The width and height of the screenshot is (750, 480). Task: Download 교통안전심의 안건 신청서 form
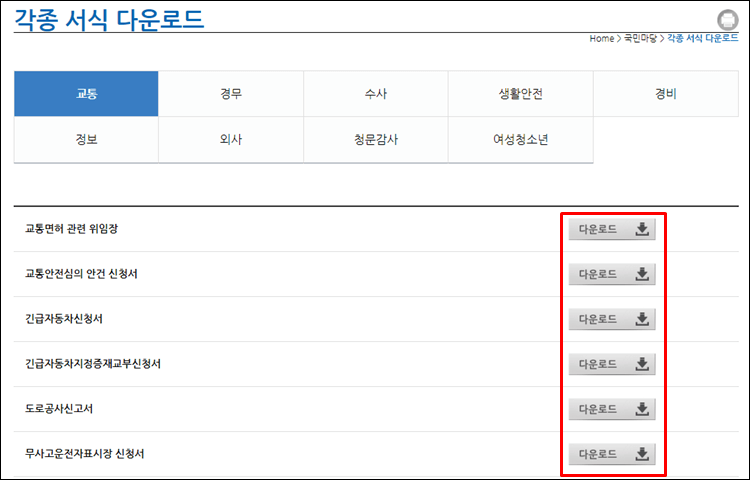click(x=612, y=274)
